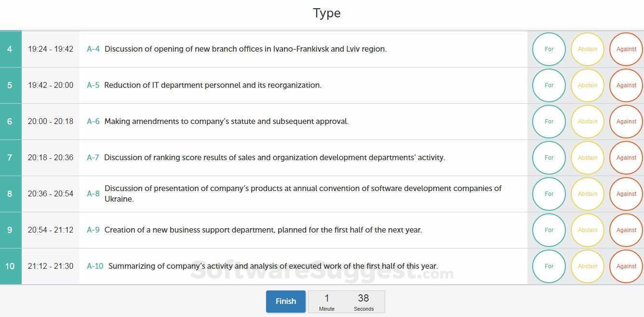Select Abstain for A-10 summarizing item

point(587,266)
